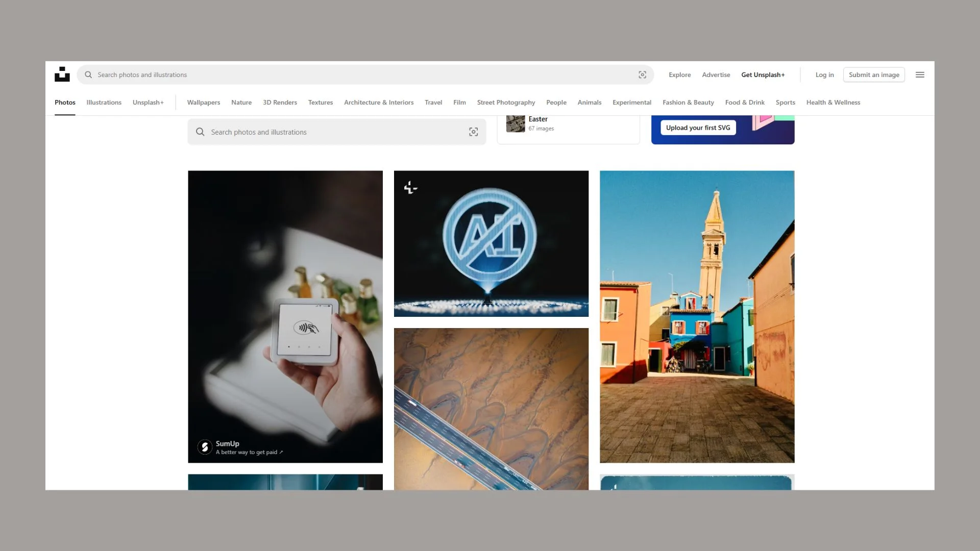Click Upload your first SVG button
The height and width of the screenshot is (551, 980).
[698, 128]
